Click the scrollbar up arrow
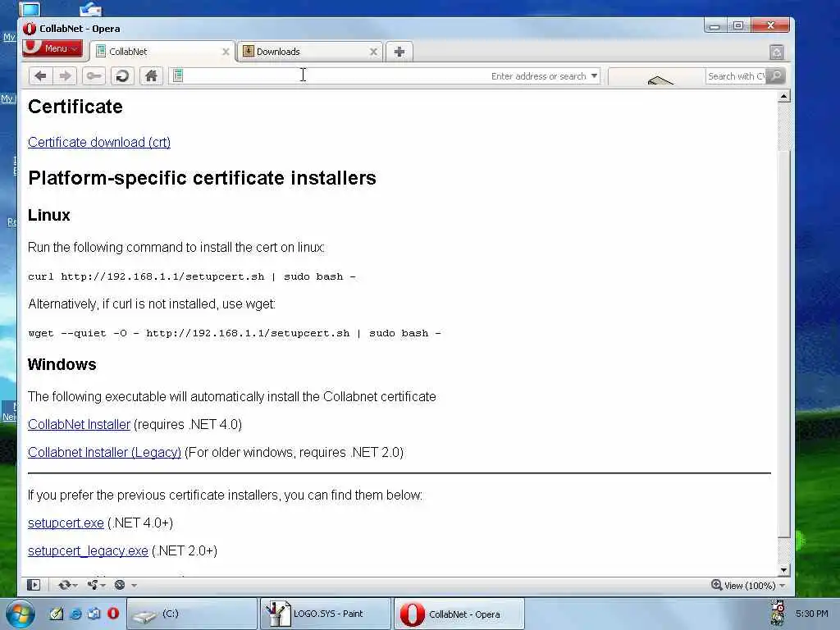 pos(783,97)
